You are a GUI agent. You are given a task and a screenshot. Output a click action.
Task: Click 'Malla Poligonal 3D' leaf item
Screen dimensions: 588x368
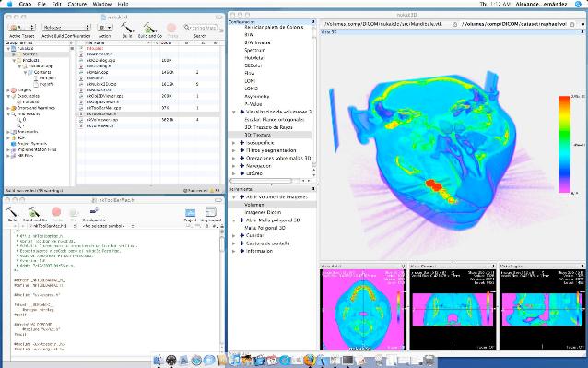[x=265, y=228]
